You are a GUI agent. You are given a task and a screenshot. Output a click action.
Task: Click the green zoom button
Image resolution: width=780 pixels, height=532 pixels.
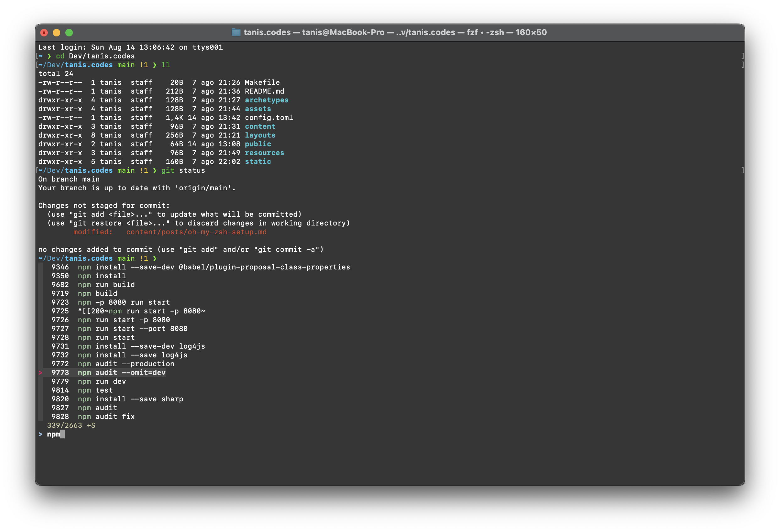pos(69,33)
